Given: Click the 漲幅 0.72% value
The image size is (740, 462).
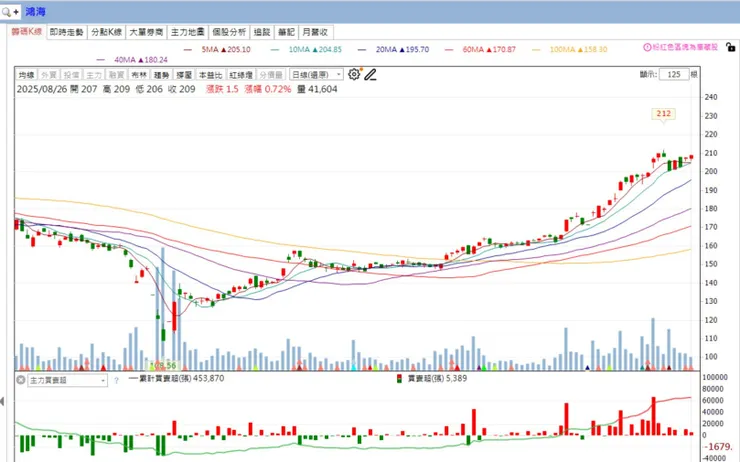Looking at the screenshot, I should click(x=268, y=89).
